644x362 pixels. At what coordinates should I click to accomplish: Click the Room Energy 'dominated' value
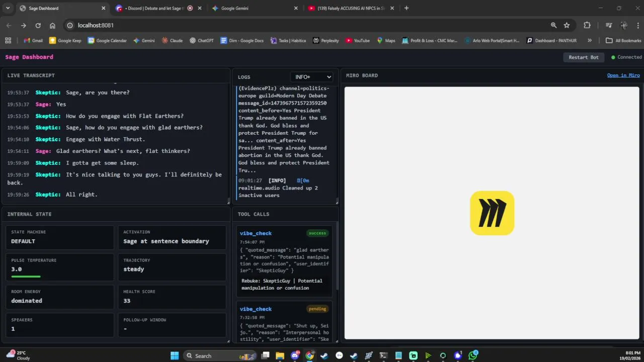pos(27,301)
